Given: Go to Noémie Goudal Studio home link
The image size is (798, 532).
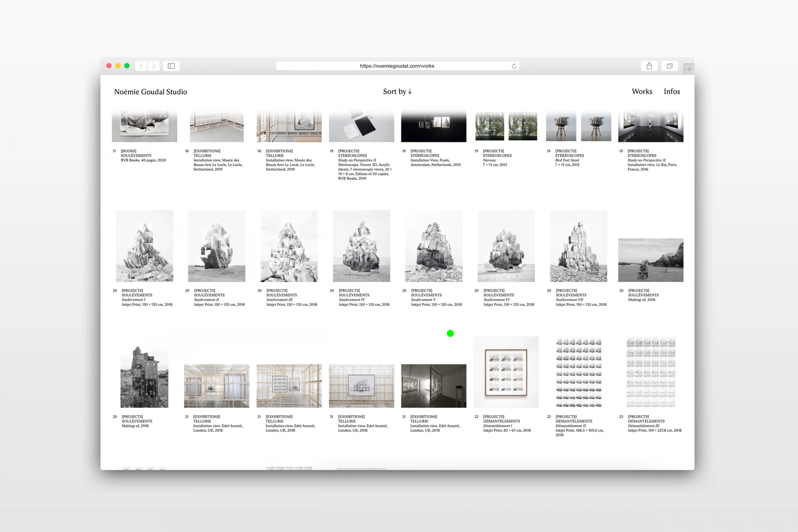Looking at the screenshot, I should point(150,92).
